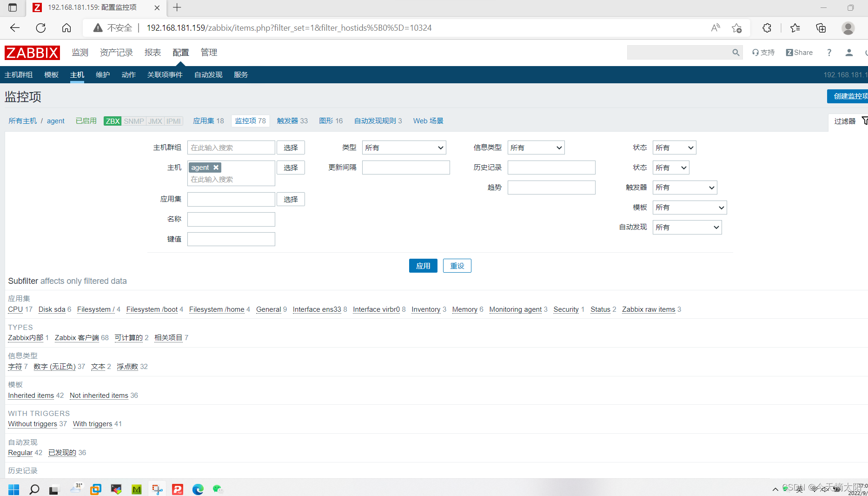This screenshot has width=868, height=496.
Task: Remove agent tag from host filter
Action: click(216, 168)
